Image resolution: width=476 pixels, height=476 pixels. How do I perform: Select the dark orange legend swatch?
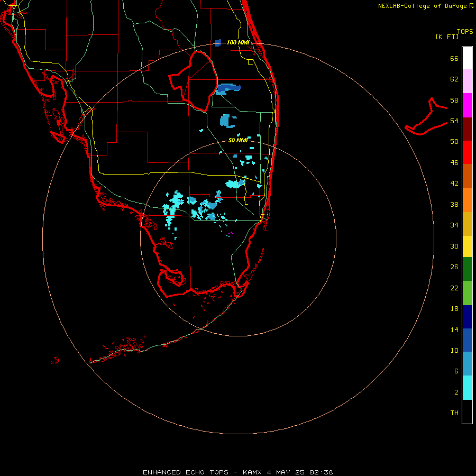coord(467,176)
